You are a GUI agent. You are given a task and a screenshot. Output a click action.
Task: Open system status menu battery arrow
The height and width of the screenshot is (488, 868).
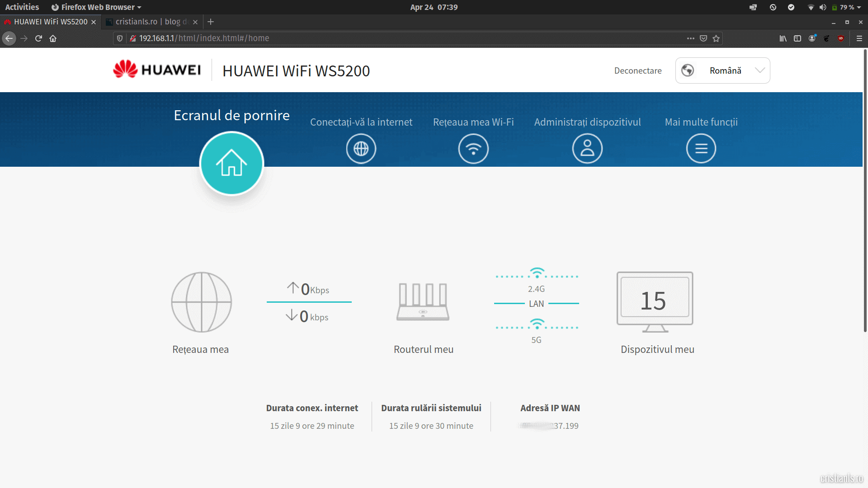[x=859, y=7]
